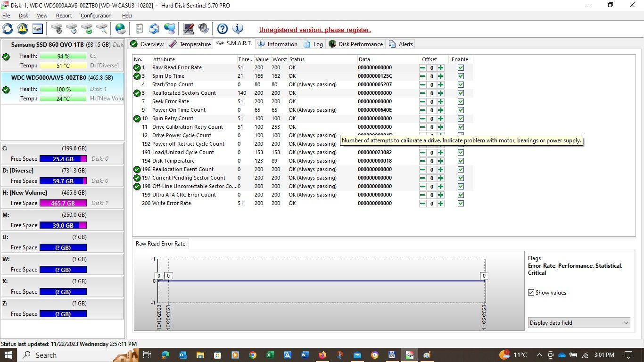Image resolution: width=644 pixels, height=362 pixels.
Task: Select the Reallocated Sectors Count attribute row
Action: (303, 93)
